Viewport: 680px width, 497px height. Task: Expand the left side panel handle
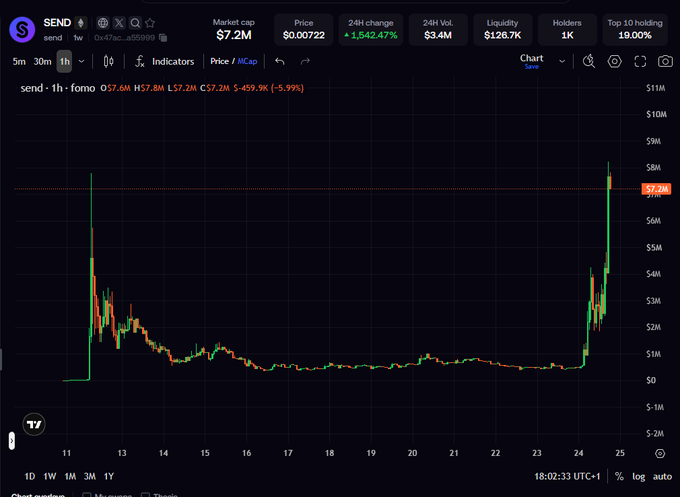12,441
